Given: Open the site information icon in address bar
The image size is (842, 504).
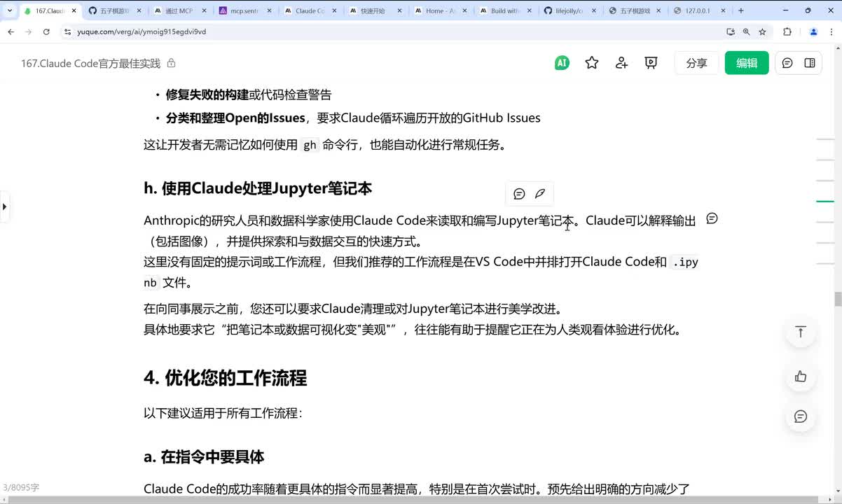Looking at the screenshot, I should 67,32.
